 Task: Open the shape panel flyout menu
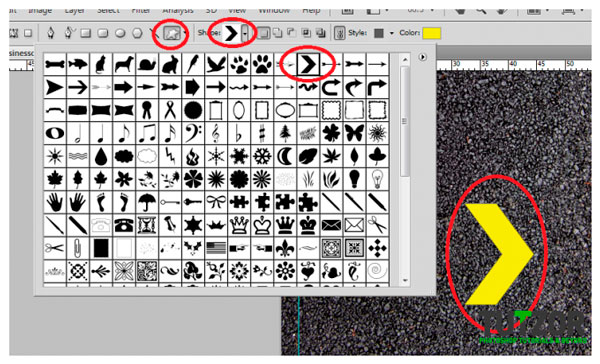coord(422,57)
